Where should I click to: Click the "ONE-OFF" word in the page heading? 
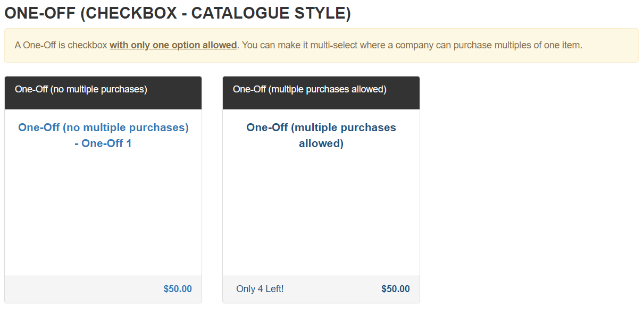[40, 13]
